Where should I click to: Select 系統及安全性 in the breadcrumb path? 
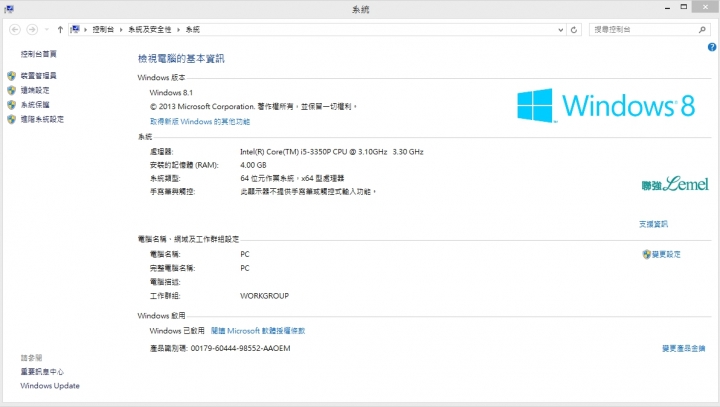coord(149,29)
